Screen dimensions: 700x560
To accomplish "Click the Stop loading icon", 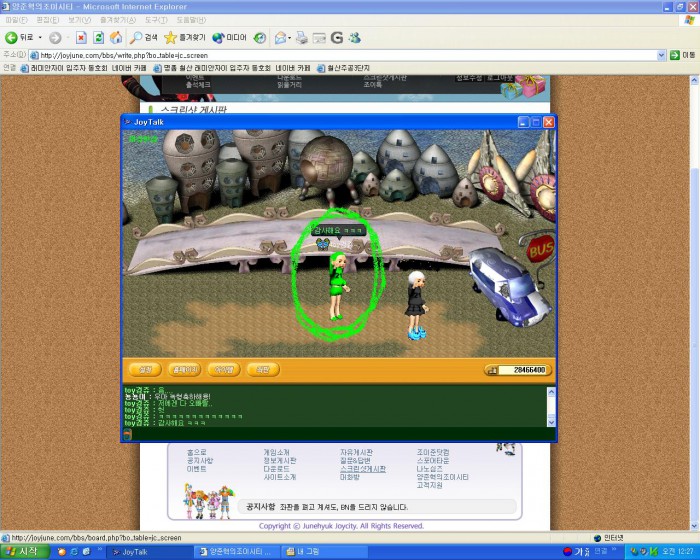I will (82, 37).
